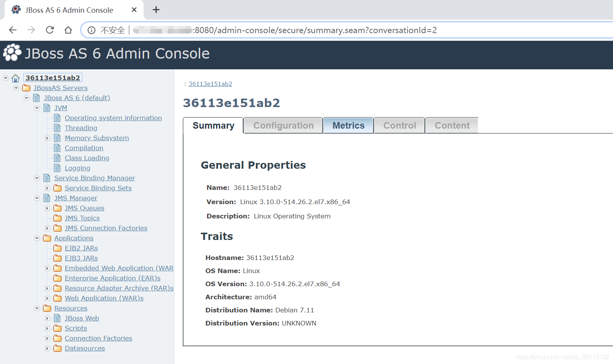The width and height of the screenshot is (613, 364).
Task: Collapse the root 36113e151ab2 tree node
Action: [x=6, y=78]
